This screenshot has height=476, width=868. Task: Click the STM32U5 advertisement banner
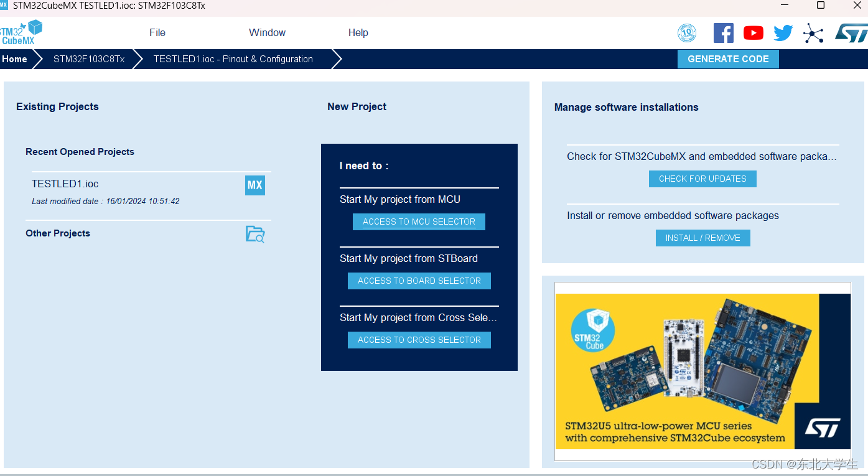[702, 371]
